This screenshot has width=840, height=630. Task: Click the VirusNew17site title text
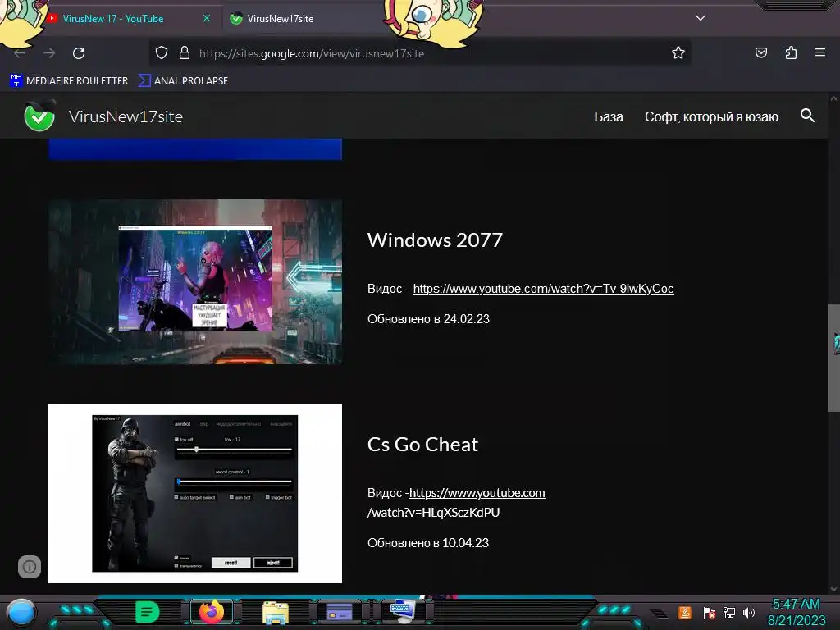126,116
